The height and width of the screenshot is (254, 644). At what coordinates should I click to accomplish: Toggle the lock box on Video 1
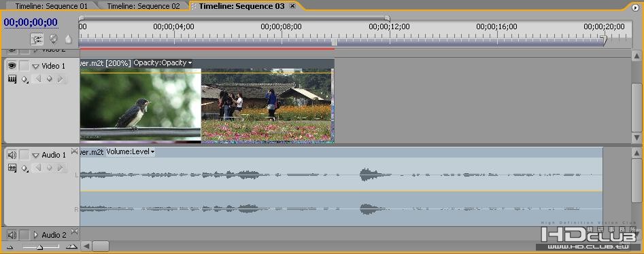pyautogui.click(x=24, y=66)
